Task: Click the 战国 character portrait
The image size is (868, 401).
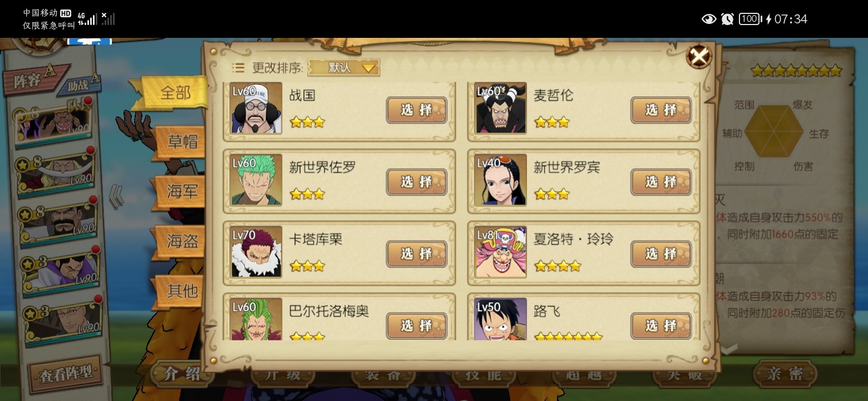Action: coord(257,108)
